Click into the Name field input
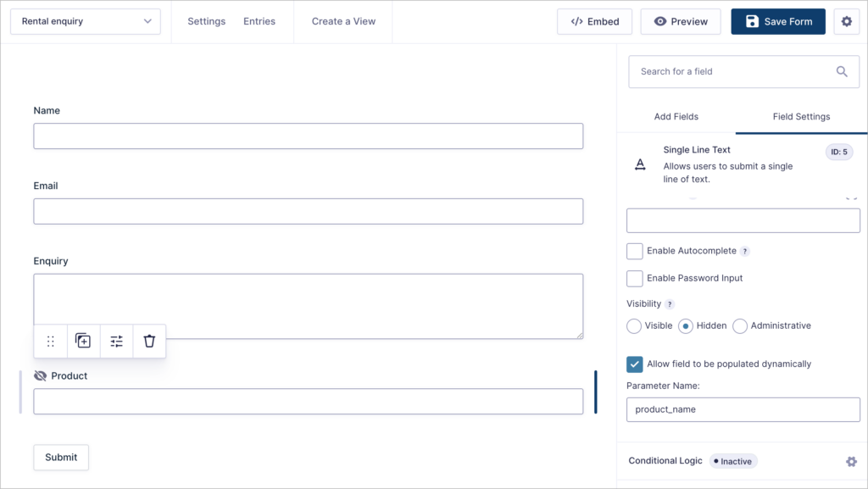 pyautogui.click(x=309, y=136)
